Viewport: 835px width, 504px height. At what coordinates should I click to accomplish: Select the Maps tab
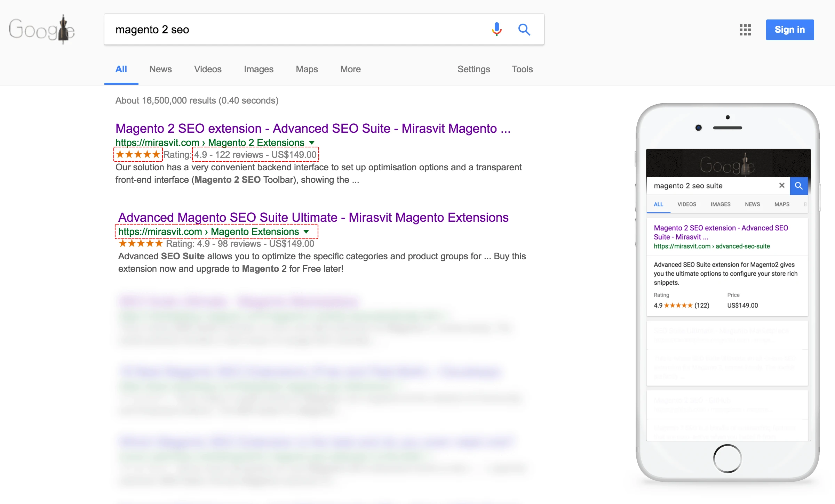307,69
